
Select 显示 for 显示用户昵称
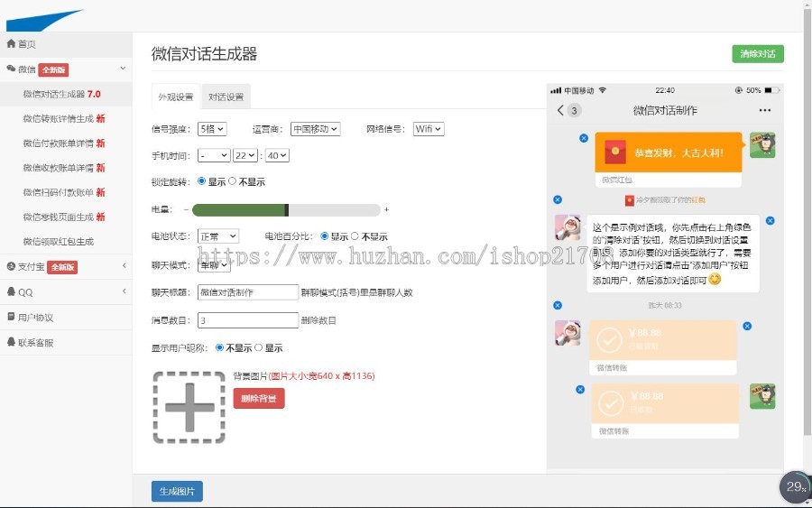click(x=258, y=347)
